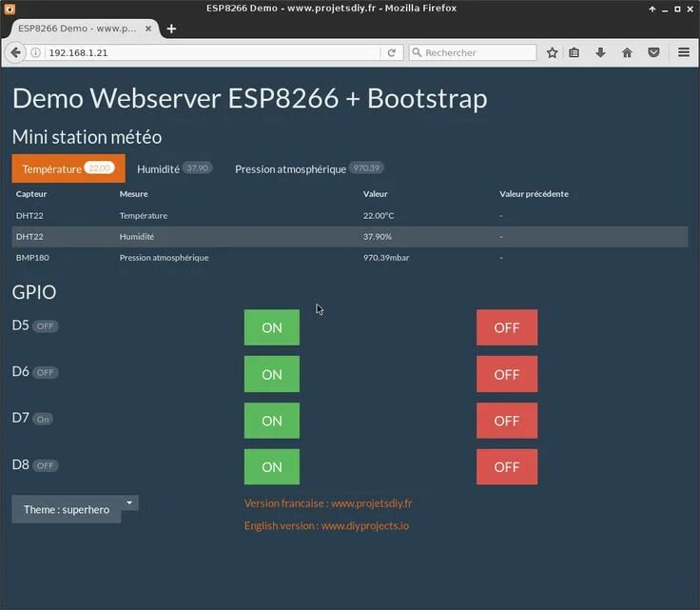Turn D5 OFF
The width and height of the screenshot is (700, 610).
tap(507, 327)
